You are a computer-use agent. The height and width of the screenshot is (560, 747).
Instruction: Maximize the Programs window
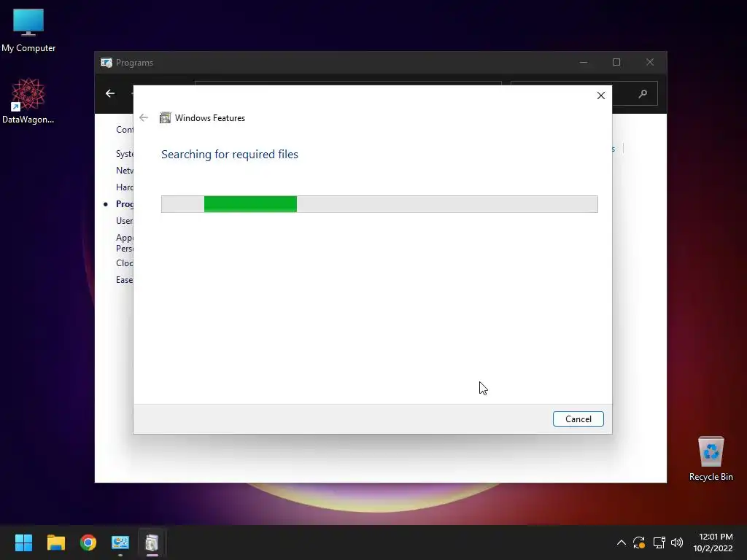point(616,63)
